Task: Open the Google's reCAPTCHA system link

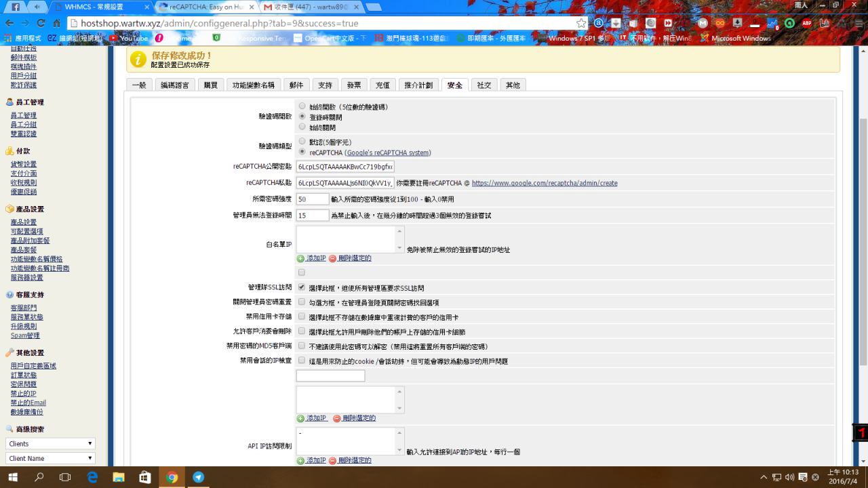Action: (x=388, y=152)
